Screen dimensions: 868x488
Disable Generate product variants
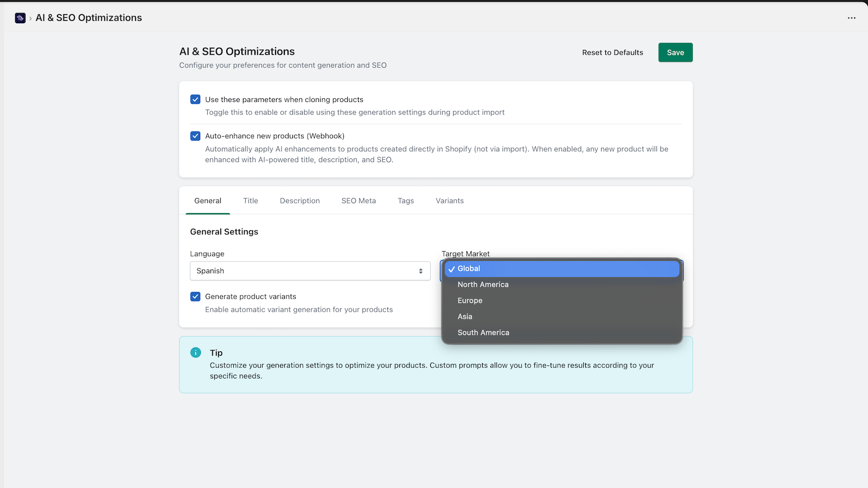tap(195, 297)
